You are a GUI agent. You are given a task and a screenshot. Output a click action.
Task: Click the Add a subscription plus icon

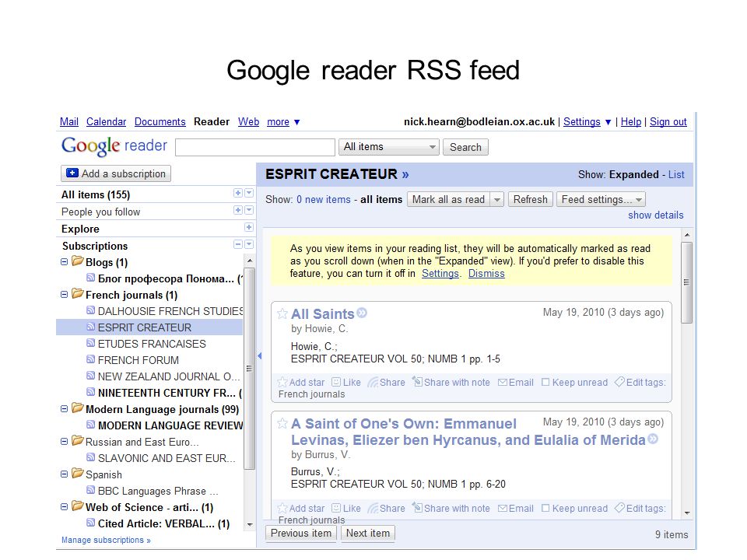tap(72, 173)
